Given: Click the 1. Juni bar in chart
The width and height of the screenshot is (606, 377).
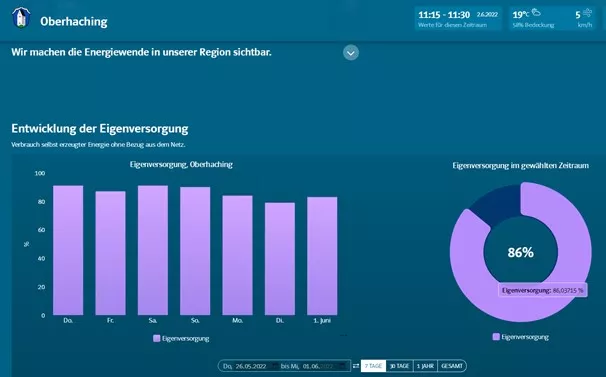Looking at the screenshot, I should [x=322, y=256].
